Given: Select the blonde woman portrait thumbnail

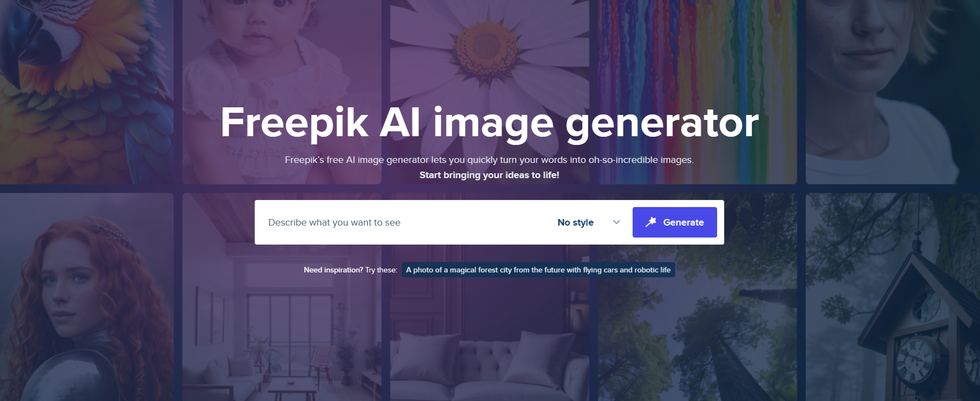Looking at the screenshot, I should click(893, 92).
